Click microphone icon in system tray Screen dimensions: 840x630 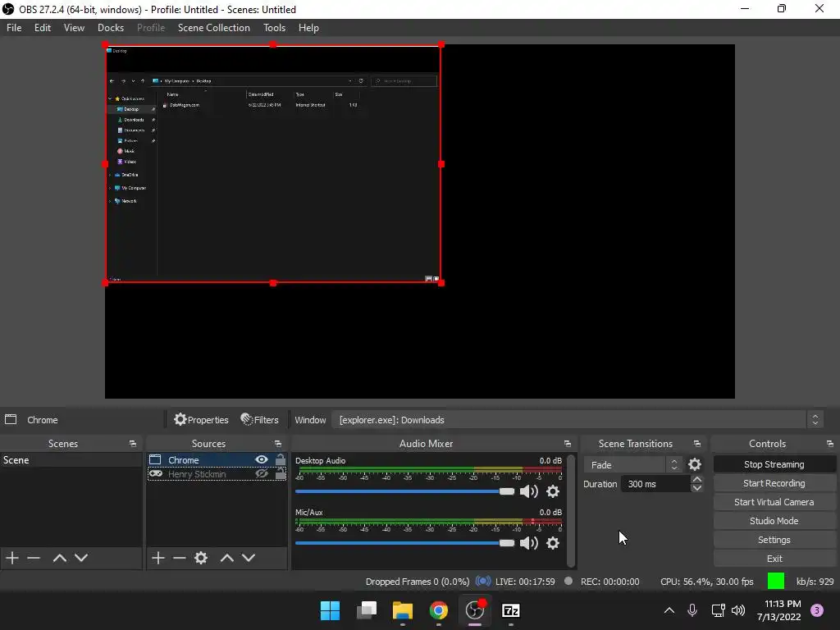[x=692, y=610]
